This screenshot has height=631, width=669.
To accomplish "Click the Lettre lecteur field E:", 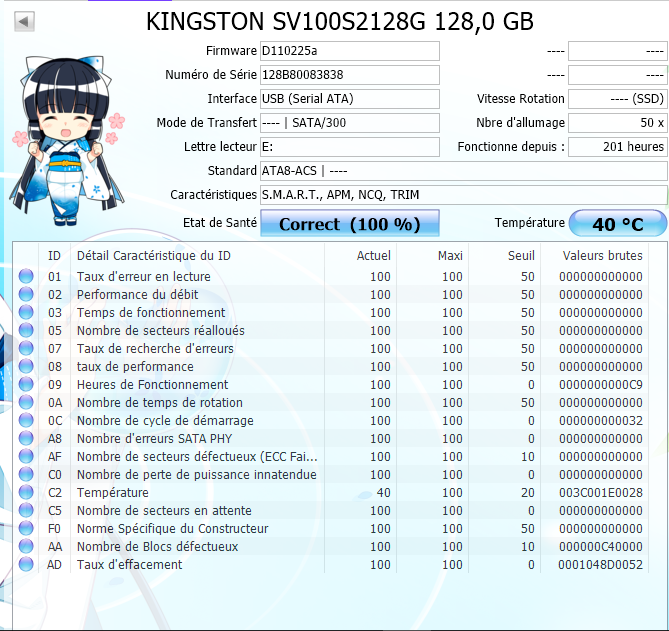I will coord(350,147).
